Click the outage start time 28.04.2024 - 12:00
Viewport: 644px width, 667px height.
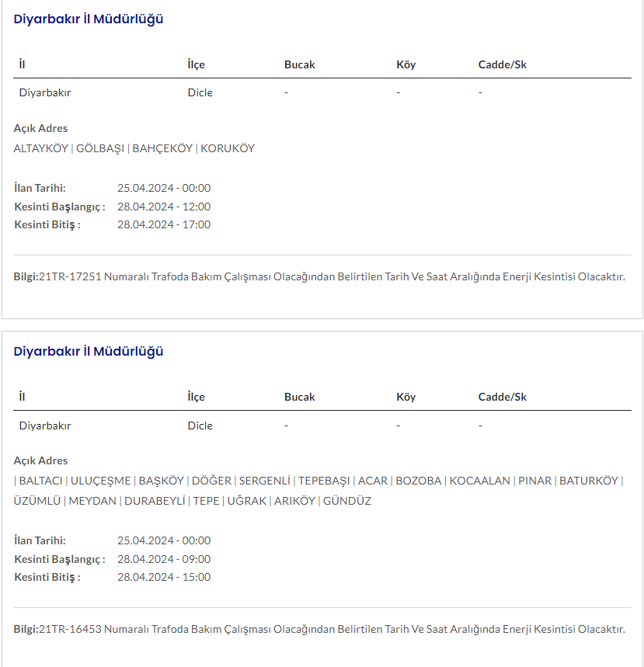pos(164,207)
